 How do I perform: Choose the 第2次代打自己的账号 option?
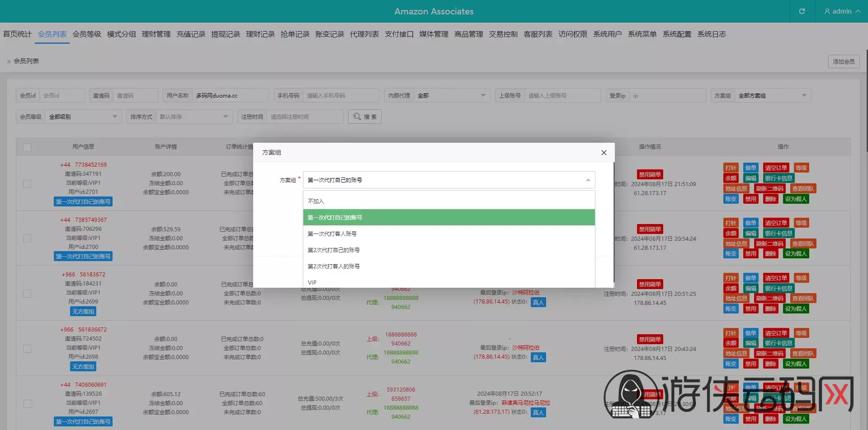click(449, 250)
